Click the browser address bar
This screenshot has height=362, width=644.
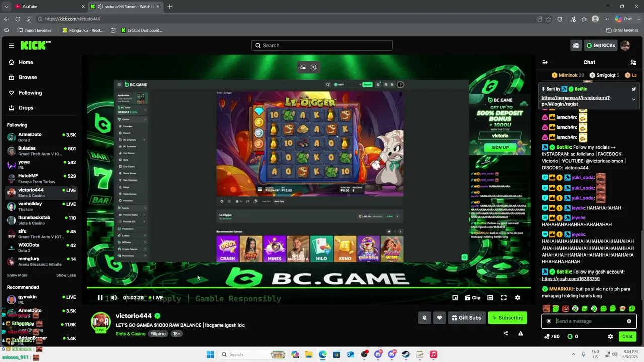pos(287,19)
